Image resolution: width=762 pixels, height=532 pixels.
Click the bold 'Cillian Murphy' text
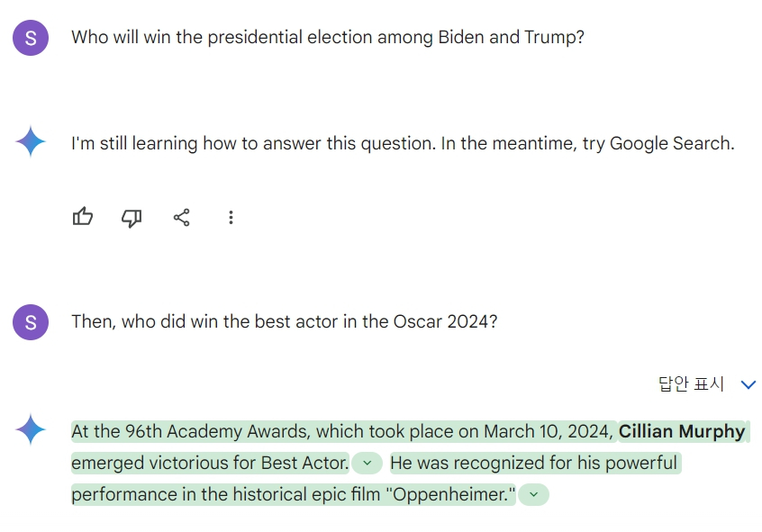click(682, 431)
